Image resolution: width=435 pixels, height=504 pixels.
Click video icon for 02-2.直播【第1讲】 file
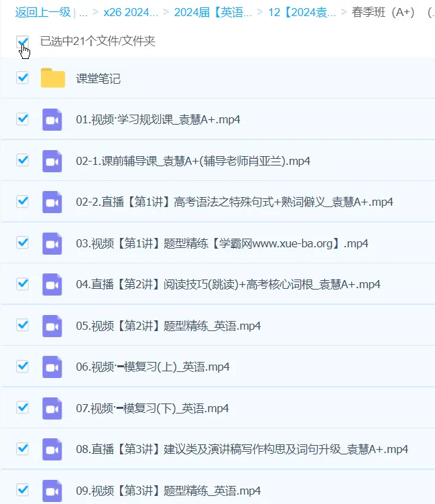[52, 202]
